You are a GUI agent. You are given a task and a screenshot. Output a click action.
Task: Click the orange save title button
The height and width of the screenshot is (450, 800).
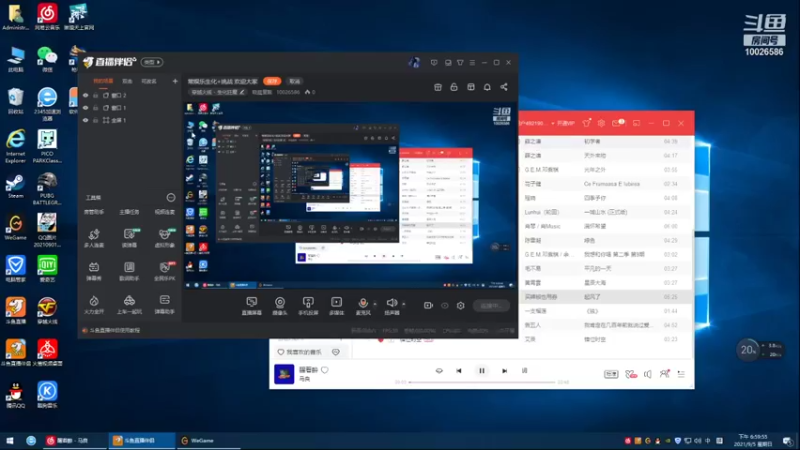(x=272, y=81)
